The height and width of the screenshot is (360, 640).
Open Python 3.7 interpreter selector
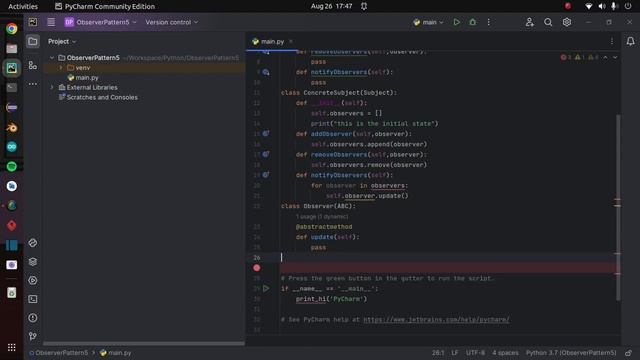click(571, 353)
